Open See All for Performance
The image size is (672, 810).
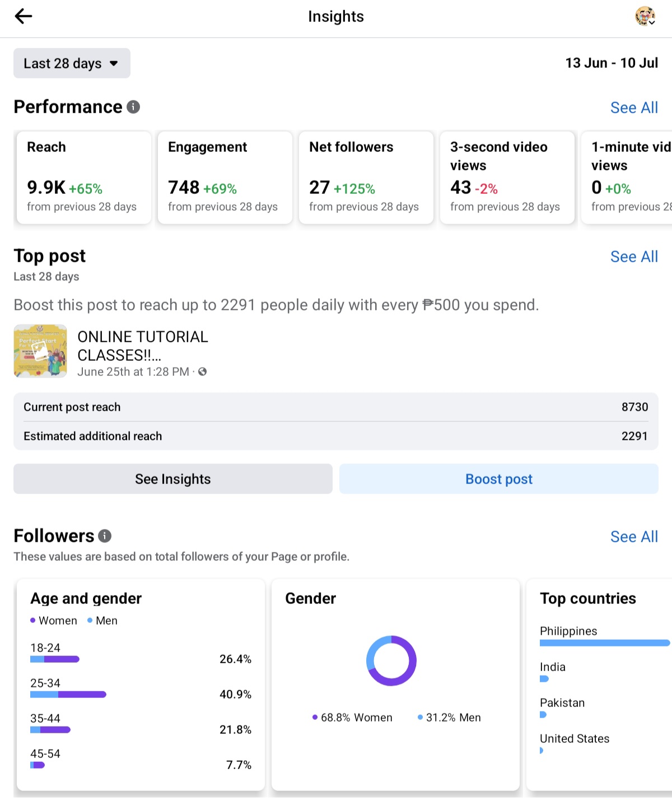click(634, 108)
